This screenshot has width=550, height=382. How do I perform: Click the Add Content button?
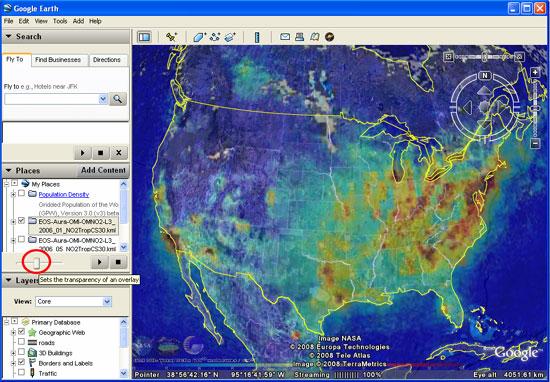click(x=103, y=170)
